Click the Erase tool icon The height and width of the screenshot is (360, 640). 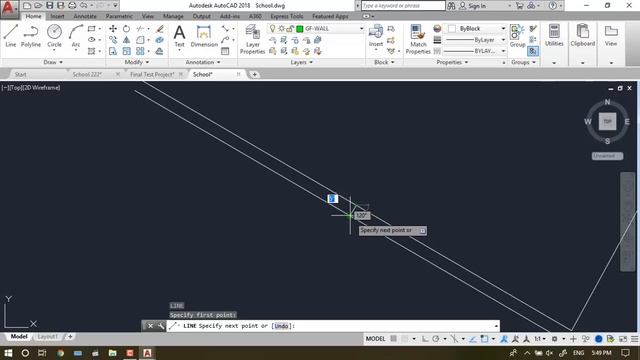pos(160,29)
